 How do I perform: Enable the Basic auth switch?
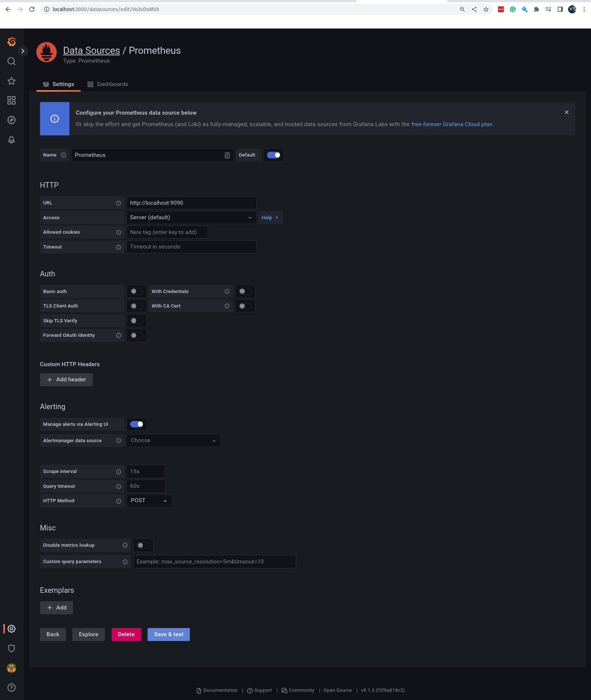tap(136, 292)
